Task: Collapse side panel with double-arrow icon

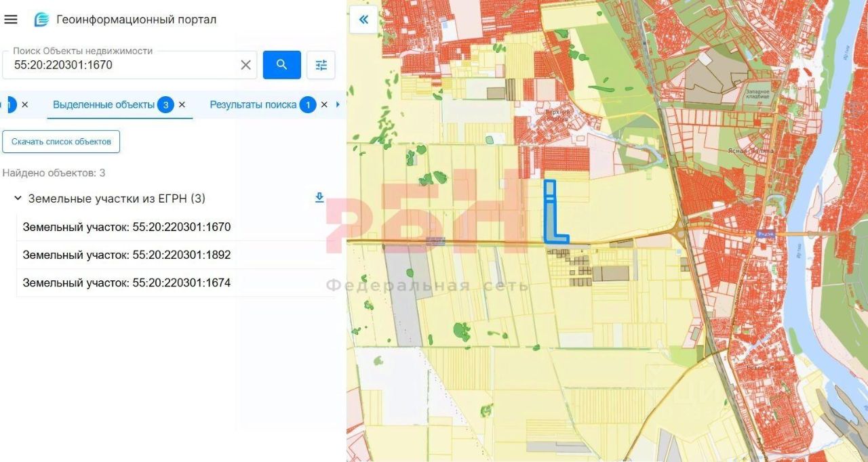Action: tap(363, 19)
